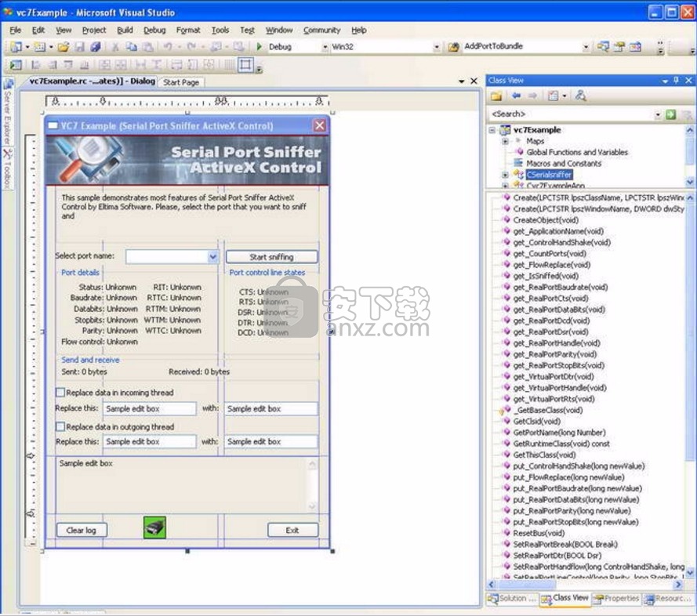Click the outgoing 'with' sample edit box
Image resolution: width=697 pixels, height=616 pixels.
pyautogui.click(x=271, y=442)
